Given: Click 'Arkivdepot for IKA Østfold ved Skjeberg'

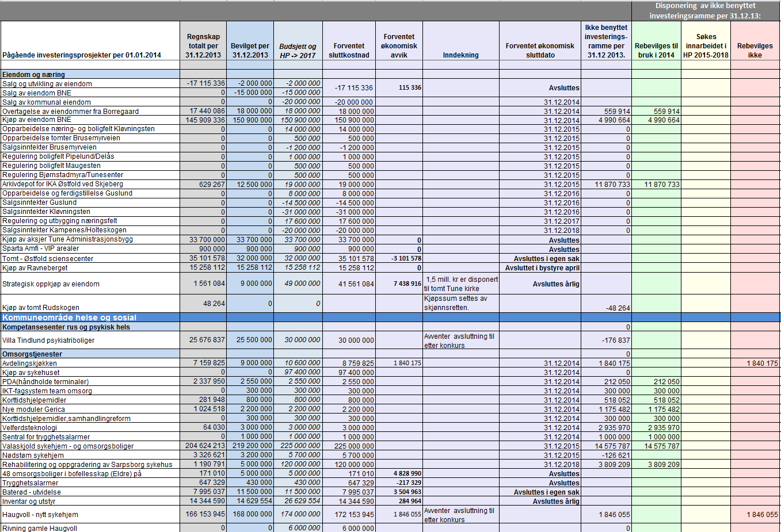Looking at the screenshot, I should coord(63,184).
